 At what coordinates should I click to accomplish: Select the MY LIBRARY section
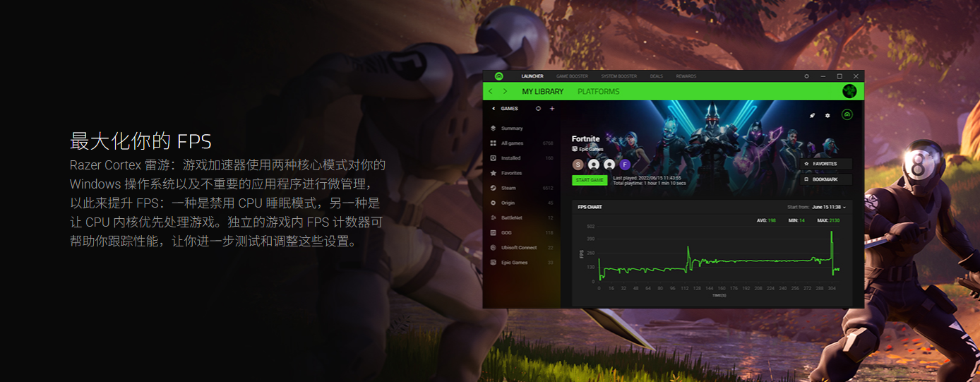point(543,92)
